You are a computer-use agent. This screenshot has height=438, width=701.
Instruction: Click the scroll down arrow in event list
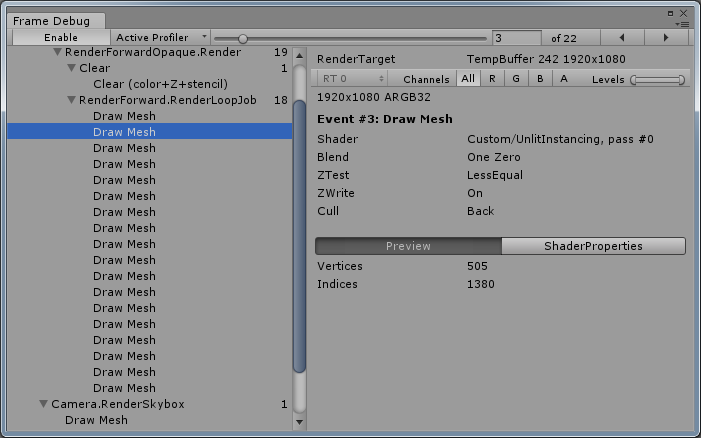click(298, 423)
